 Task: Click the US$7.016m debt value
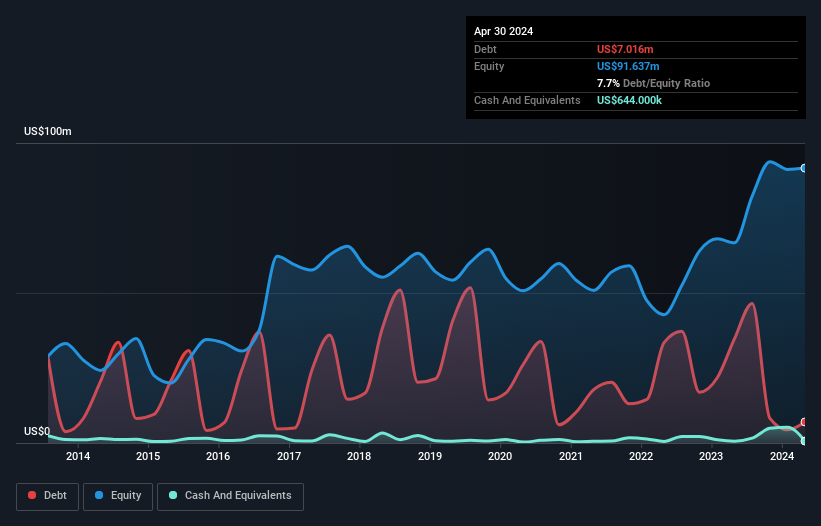tap(625, 49)
